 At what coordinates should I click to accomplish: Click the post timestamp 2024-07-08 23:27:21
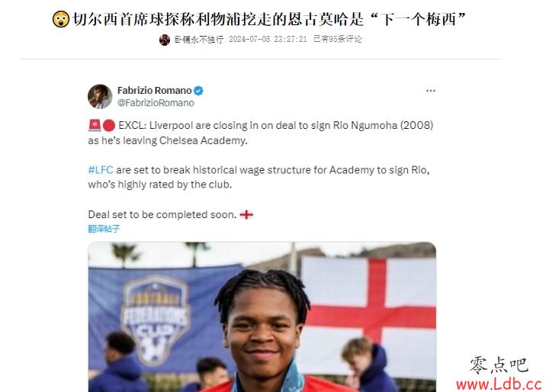pos(268,39)
